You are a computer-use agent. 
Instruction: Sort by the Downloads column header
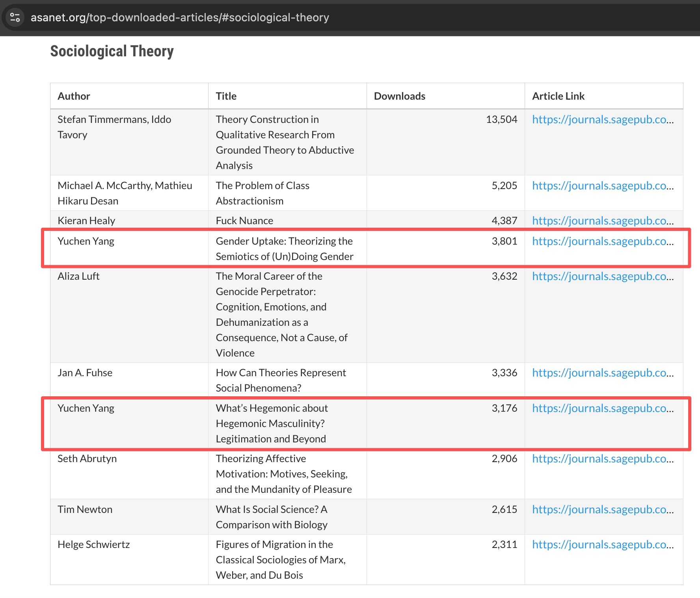tap(399, 96)
